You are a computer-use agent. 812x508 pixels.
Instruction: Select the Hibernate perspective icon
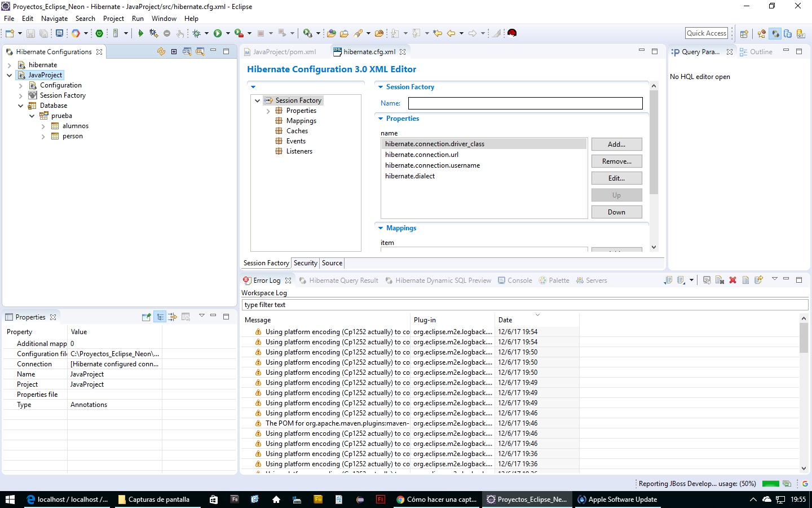(x=775, y=34)
